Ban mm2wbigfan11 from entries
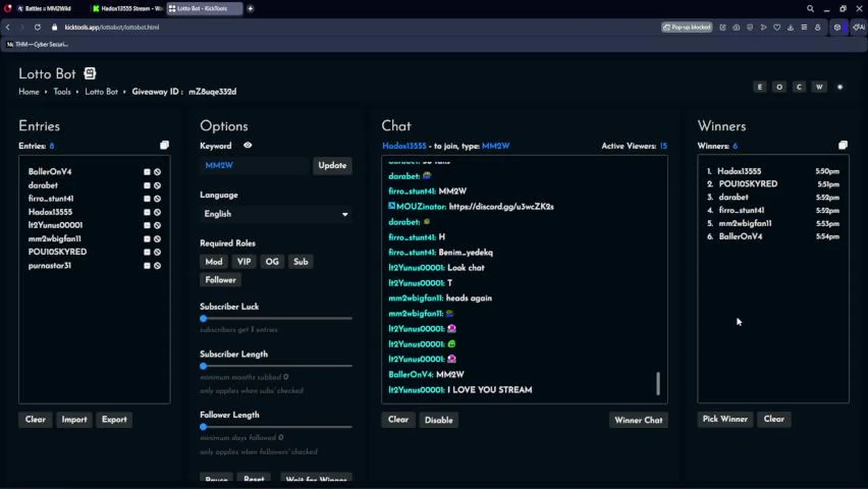868x489 pixels. click(x=157, y=239)
